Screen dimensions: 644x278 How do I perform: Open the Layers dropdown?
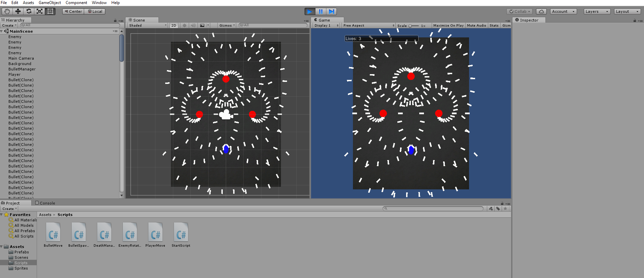pos(597,11)
